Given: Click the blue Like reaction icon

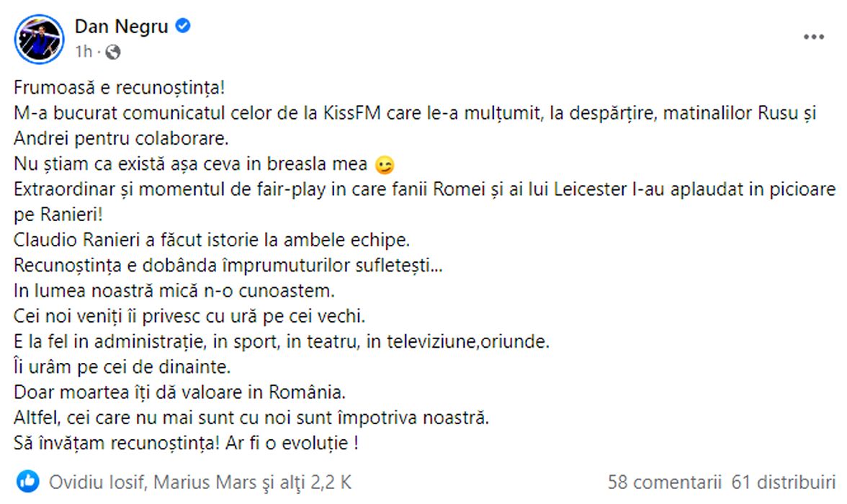Looking at the screenshot, I should [29, 480].
